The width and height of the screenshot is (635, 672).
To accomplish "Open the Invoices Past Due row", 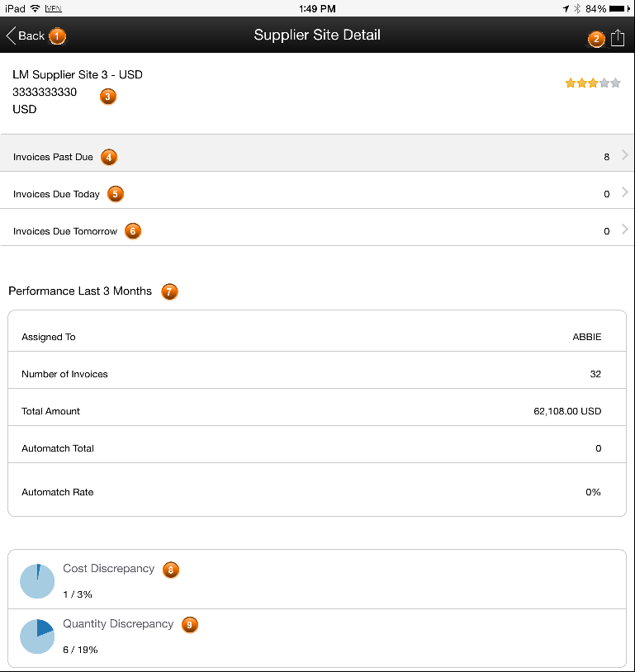I will coord(317,153).
